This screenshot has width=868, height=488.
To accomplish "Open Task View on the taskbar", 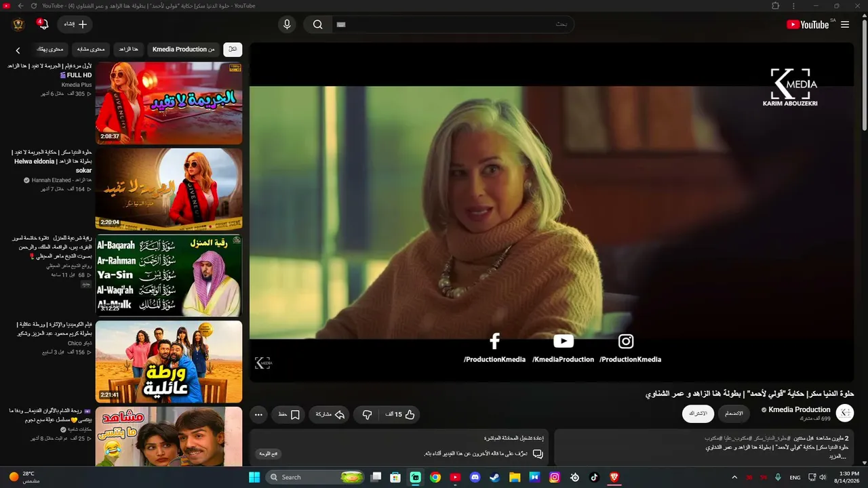I will (376, 477).
